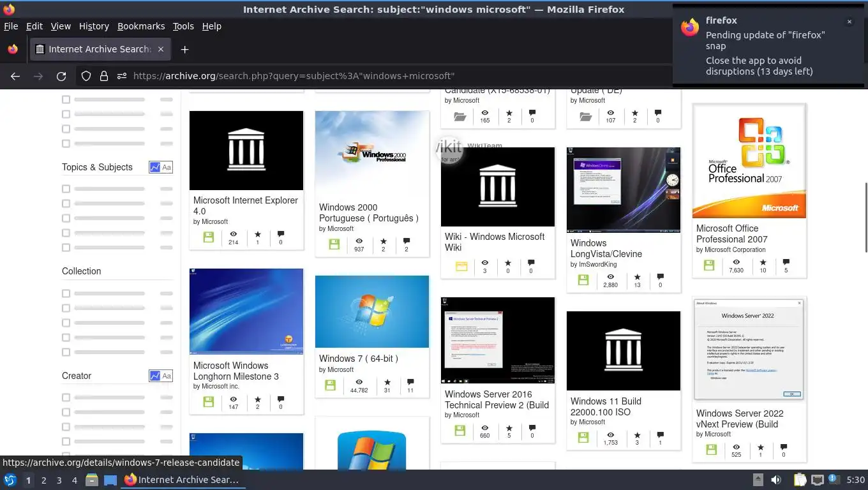Click reviews bubble on Windows 2000 Portuguese
The image size is (868, 490).
coord(407,242)
